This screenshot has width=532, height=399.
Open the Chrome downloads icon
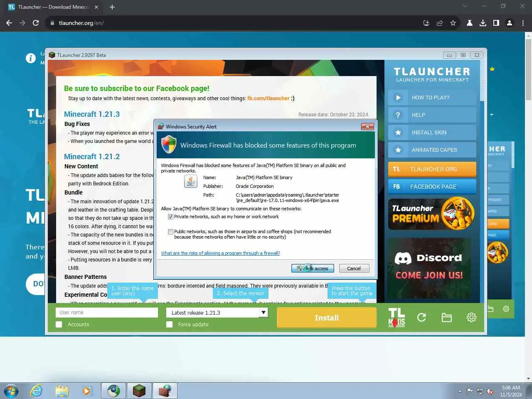click(x=483, y=23)
